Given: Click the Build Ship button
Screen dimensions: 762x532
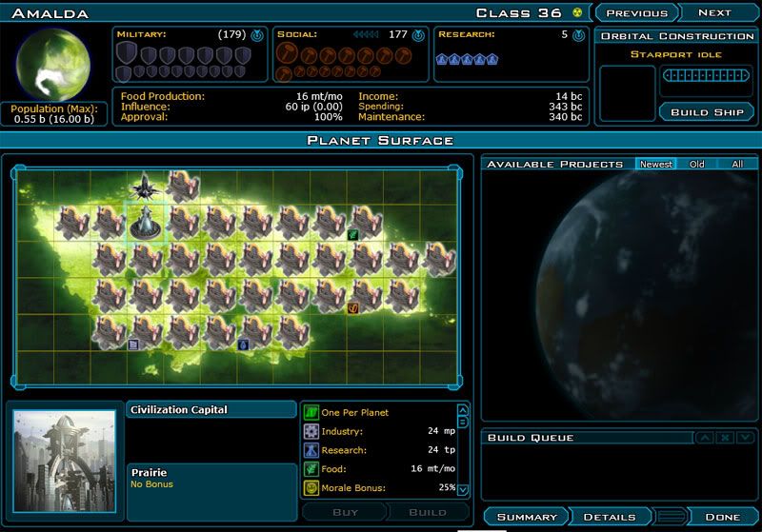Looking at the screenshot, I should coord(707,112).
